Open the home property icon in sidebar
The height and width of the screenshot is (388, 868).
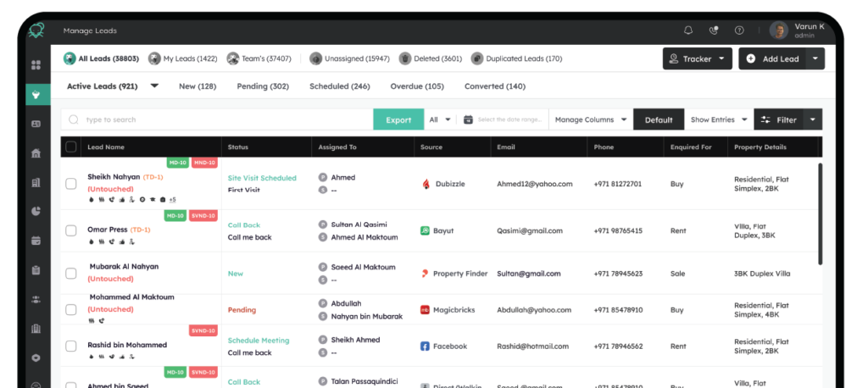tap(36, 153)
